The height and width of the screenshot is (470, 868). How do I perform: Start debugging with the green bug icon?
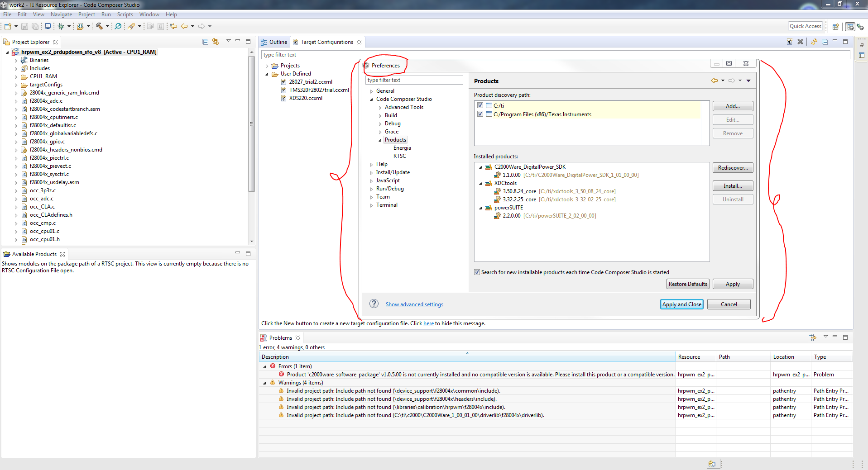tap(61, 26)
